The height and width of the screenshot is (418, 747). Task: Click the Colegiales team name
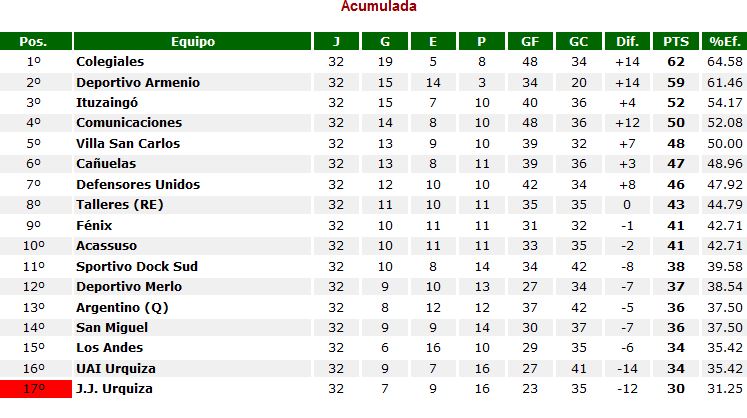110,61
